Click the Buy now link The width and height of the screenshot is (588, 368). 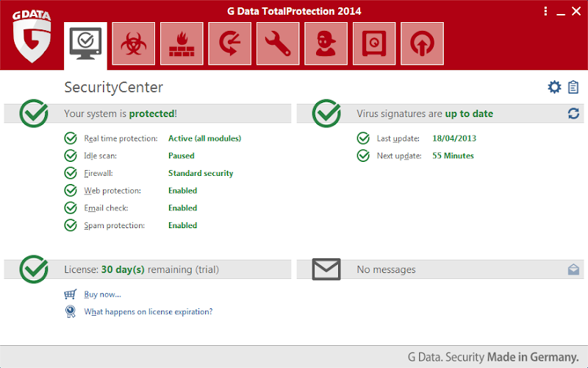point(102,294)
